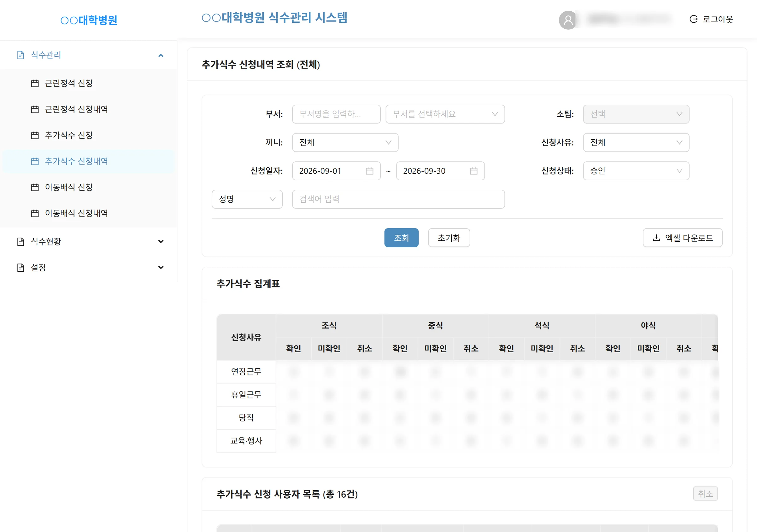Open the 신청상태 dropdown showing 승인
This screenshot has height=532, width=757.
pyautogui.click(x=636, y=171)
